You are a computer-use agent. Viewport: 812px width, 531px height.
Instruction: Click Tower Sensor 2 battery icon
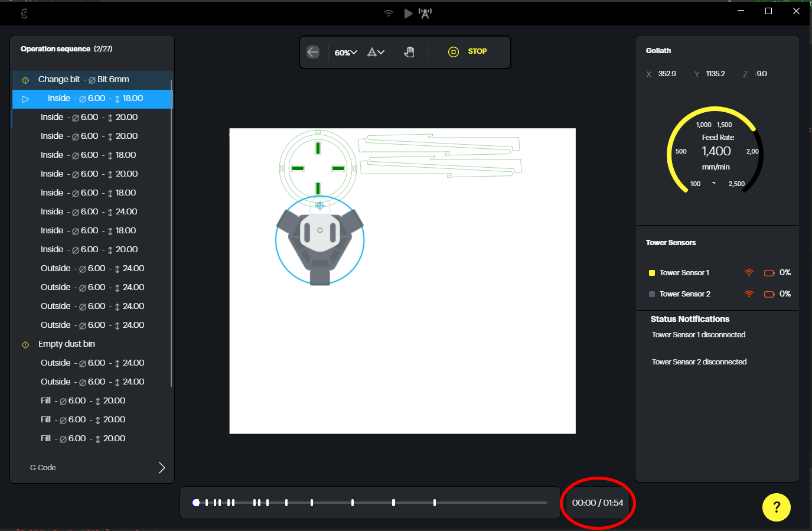769,294
